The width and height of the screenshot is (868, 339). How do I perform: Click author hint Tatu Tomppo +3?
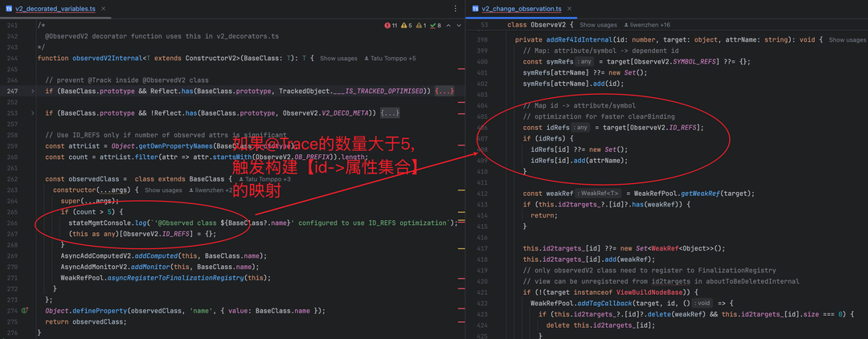pos(264,179)
